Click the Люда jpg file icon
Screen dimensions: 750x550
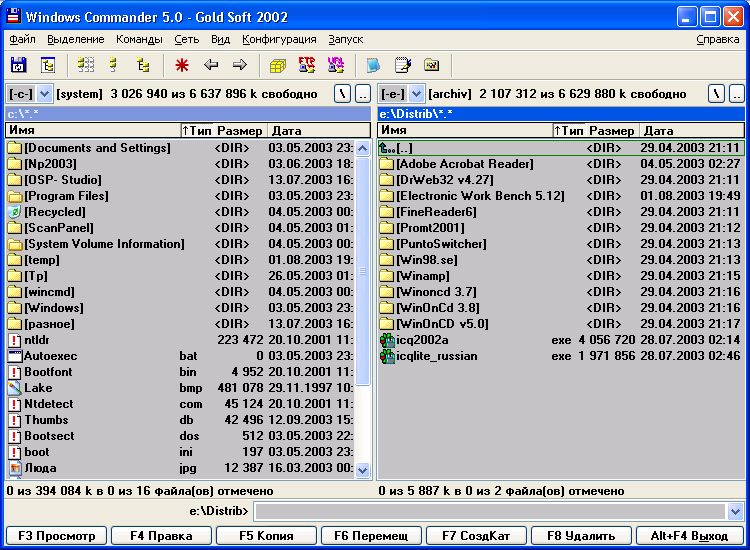coord(15,468)
